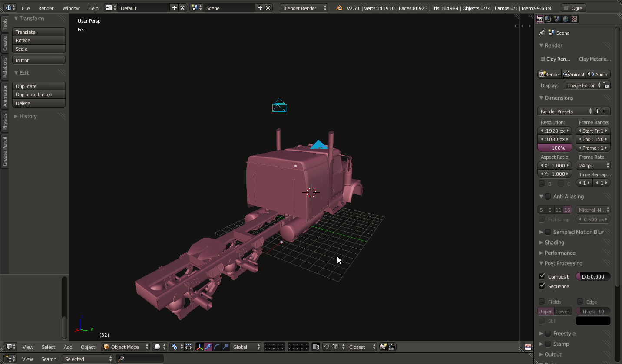
Task: Delete the current Scene with X
Action: (268, 8)
